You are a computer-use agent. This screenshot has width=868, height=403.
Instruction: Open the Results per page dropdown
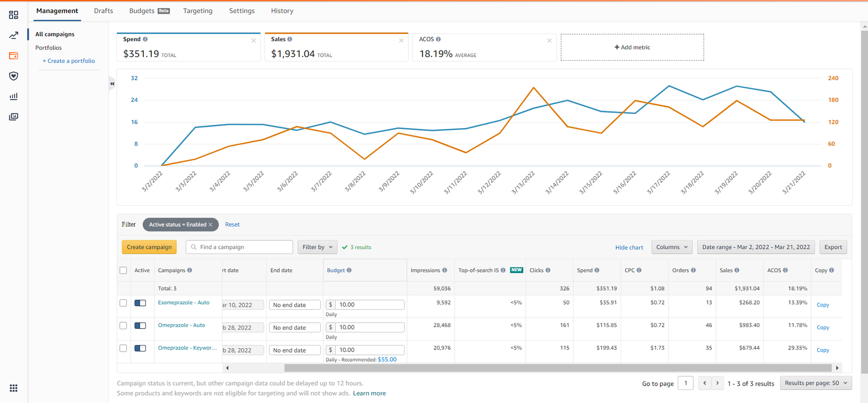[x=815, y=383]
